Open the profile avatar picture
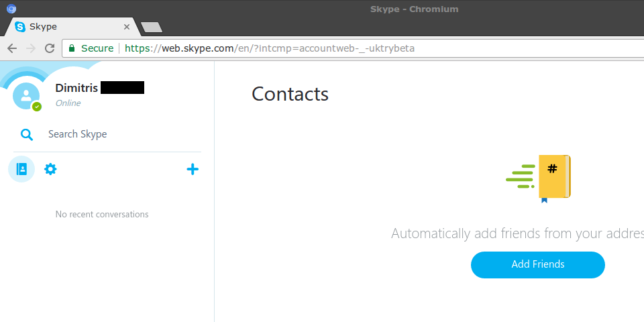644x322 pixels. coord(26,96)
